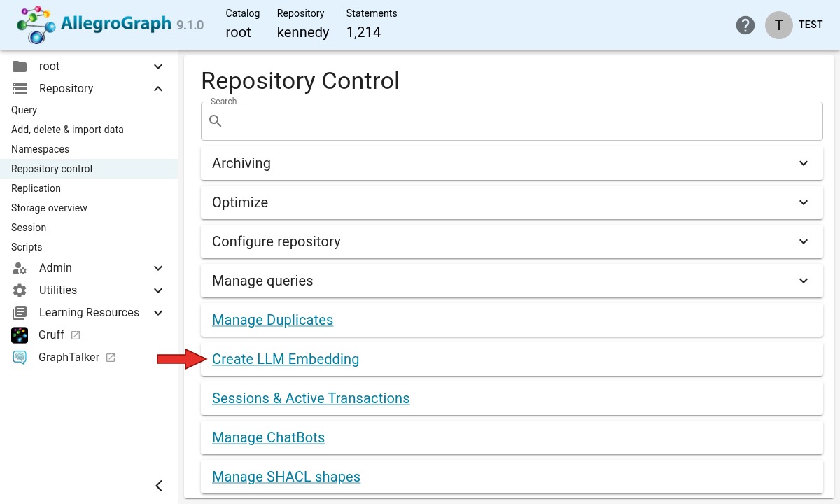Open Query in the sidebar
The width and height of the screenshot is (840, 504).
pyautogui.click(x=24, y=110)
